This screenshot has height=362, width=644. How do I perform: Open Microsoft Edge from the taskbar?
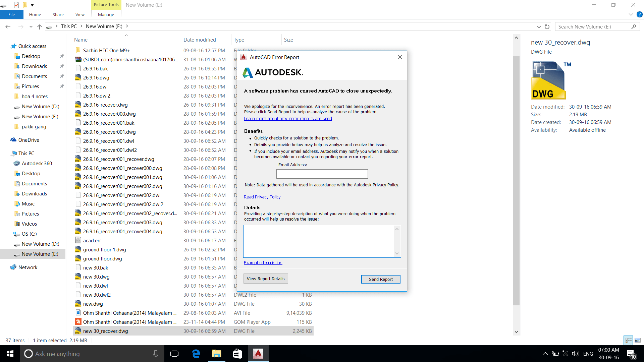point(196,354)
